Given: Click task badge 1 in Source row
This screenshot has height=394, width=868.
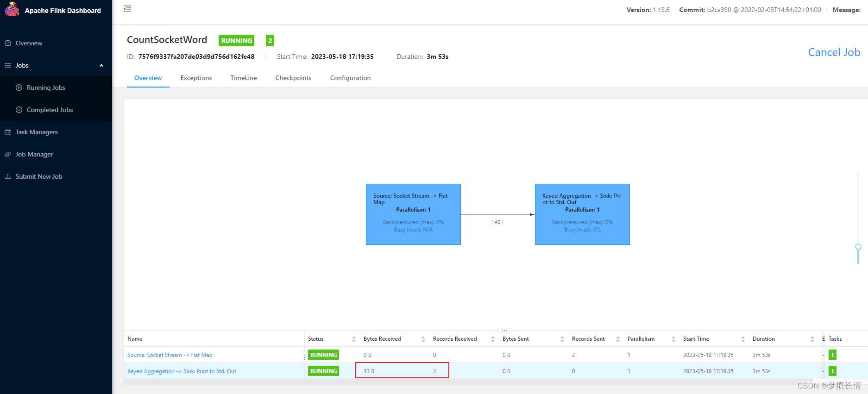Looking at the screenshot, I should coord(832,355).
